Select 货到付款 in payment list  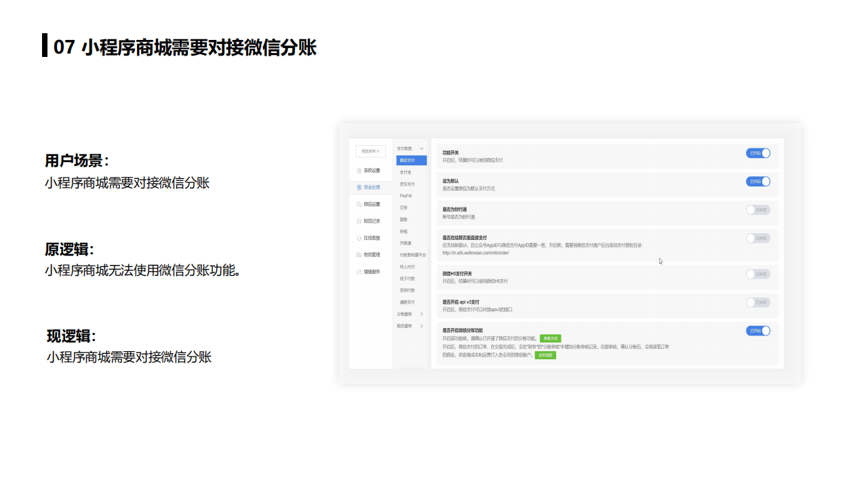coord(407,290)
